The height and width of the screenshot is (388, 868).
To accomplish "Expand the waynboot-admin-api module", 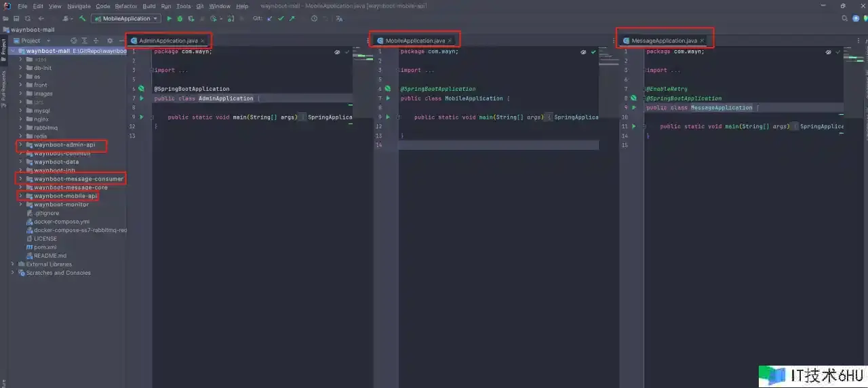I will (x=20, y=144).
